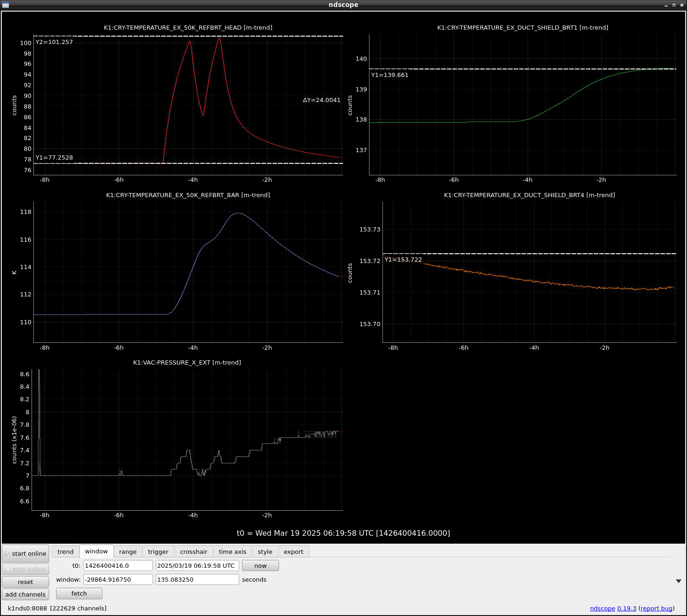Click the start online button

25,553
